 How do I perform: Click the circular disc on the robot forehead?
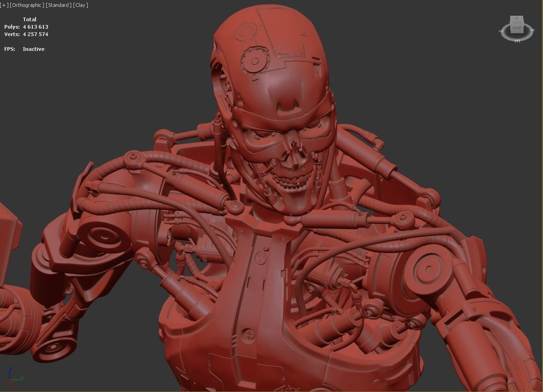point(255,61)
